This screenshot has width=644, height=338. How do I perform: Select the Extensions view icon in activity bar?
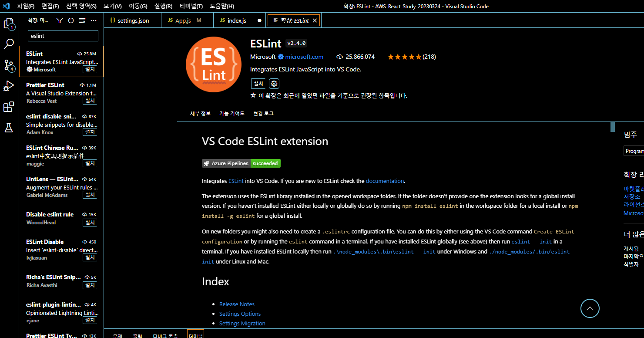pyautogui.click(x=9, y=107)
